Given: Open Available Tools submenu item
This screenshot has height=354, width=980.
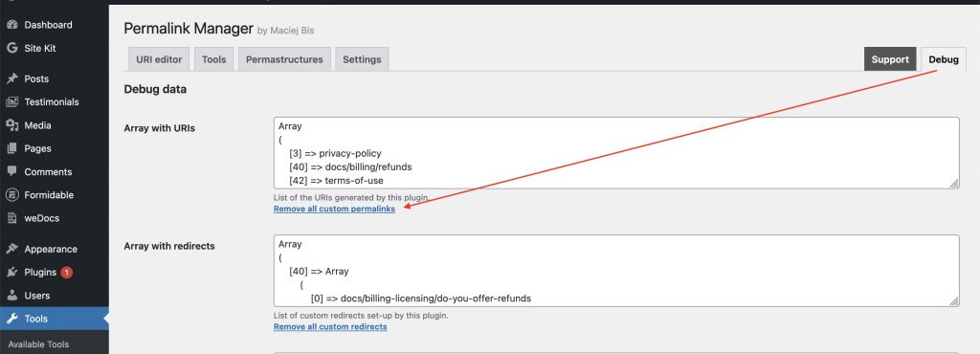Looking at the screenshot, I should 38,344.
